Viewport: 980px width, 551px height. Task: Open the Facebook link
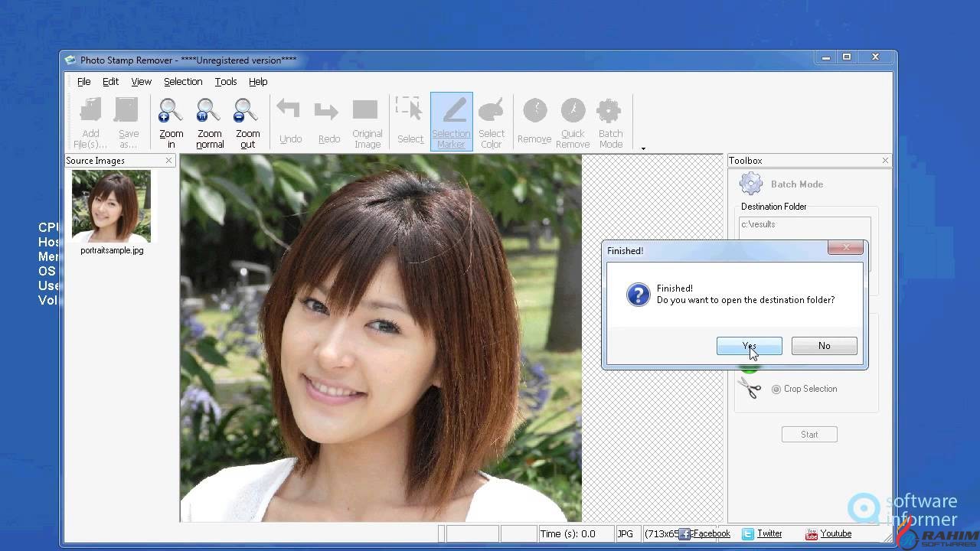(711, 533)
